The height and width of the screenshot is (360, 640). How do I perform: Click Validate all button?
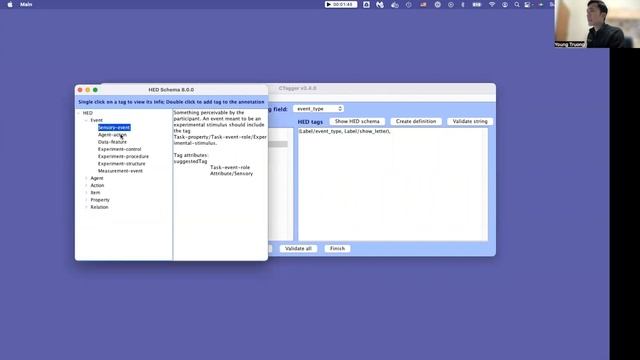point(298,249)
